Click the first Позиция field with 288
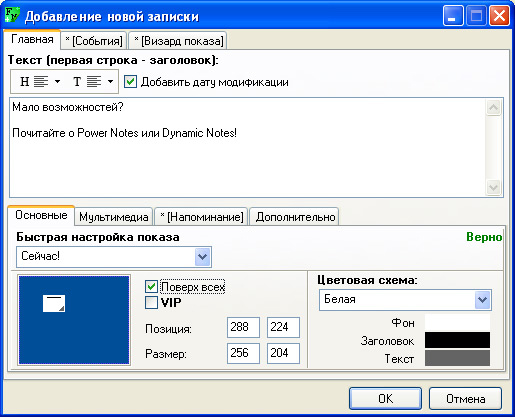 [243, 327]
